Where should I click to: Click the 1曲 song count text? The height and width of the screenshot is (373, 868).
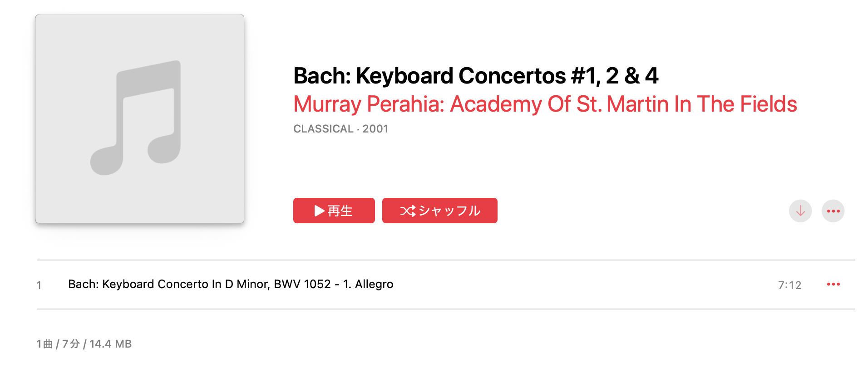44,344
